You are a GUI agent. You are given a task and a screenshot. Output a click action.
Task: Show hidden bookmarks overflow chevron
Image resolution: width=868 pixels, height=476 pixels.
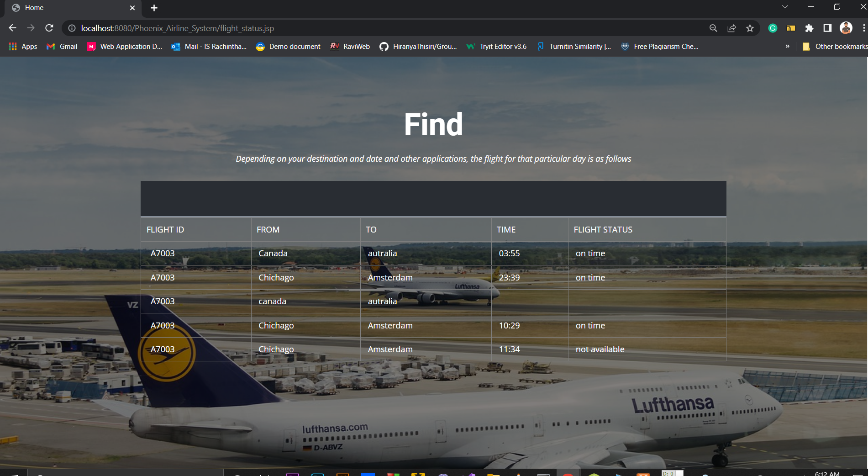tap(787, 46)
